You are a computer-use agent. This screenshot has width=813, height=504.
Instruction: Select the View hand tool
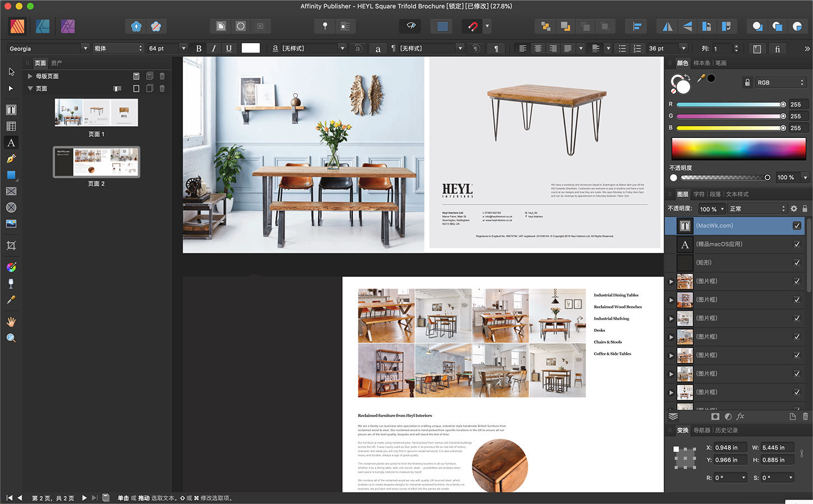tap(11, 322)
